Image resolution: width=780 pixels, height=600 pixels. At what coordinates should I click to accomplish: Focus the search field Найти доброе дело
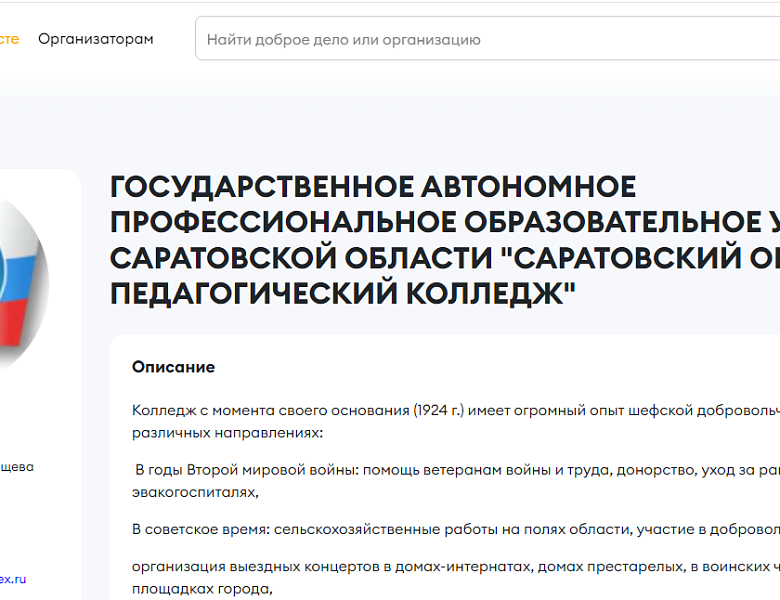[x=488, y=39]
